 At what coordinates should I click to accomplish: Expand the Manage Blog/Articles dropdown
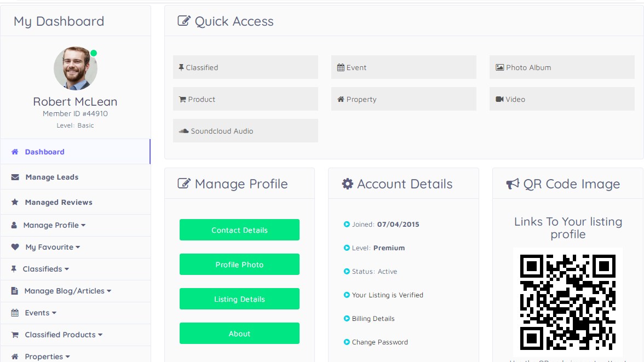click(x=110, y=291)
